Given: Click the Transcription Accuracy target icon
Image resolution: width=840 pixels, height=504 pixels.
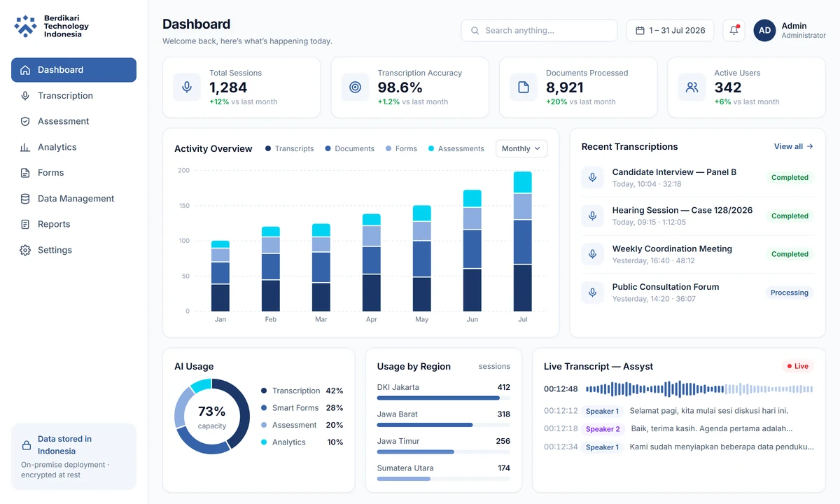Looking at the screenshot, I should click(x=355, y=87).
